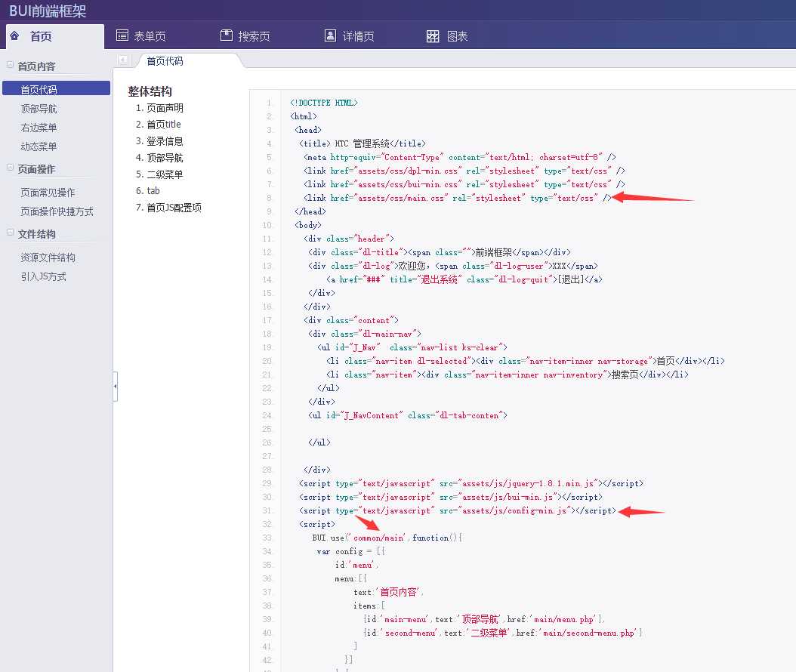Click the </head> closing tag line

[310, 211]
